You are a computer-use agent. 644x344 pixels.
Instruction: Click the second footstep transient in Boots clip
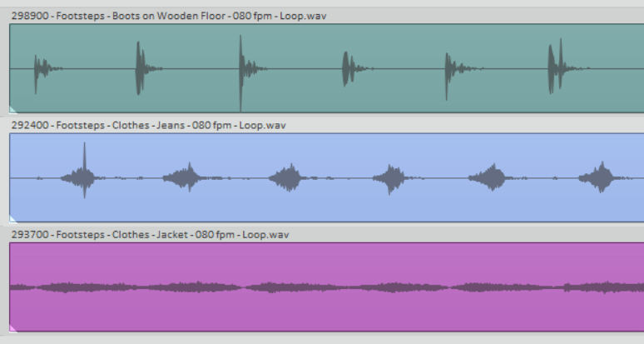(141, 68)
